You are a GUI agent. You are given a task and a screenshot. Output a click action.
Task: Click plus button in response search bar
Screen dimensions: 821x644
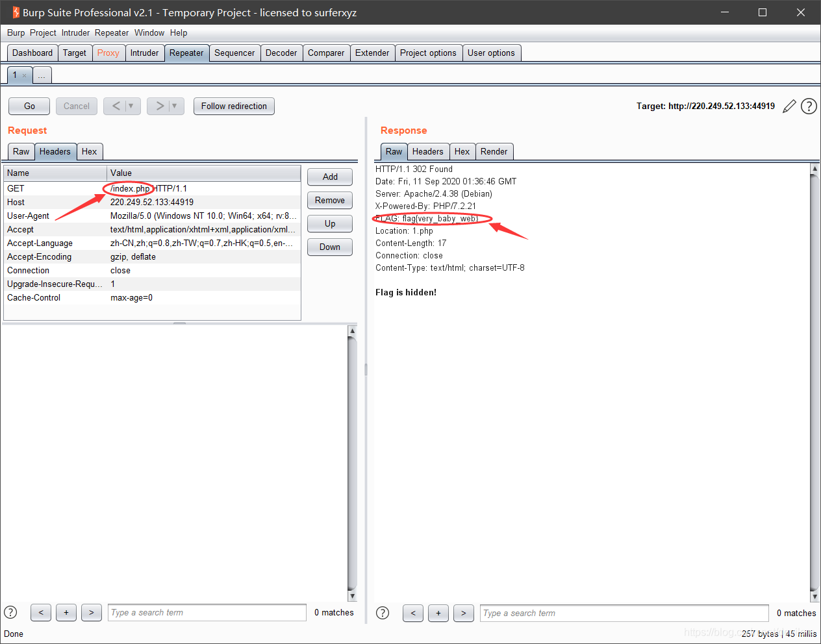438,613
